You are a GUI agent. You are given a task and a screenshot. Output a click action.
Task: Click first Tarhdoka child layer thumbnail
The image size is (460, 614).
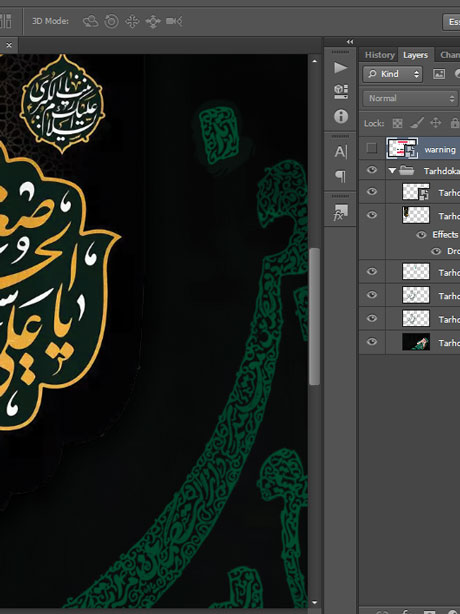pyautogui.click(x=416, y=192)
